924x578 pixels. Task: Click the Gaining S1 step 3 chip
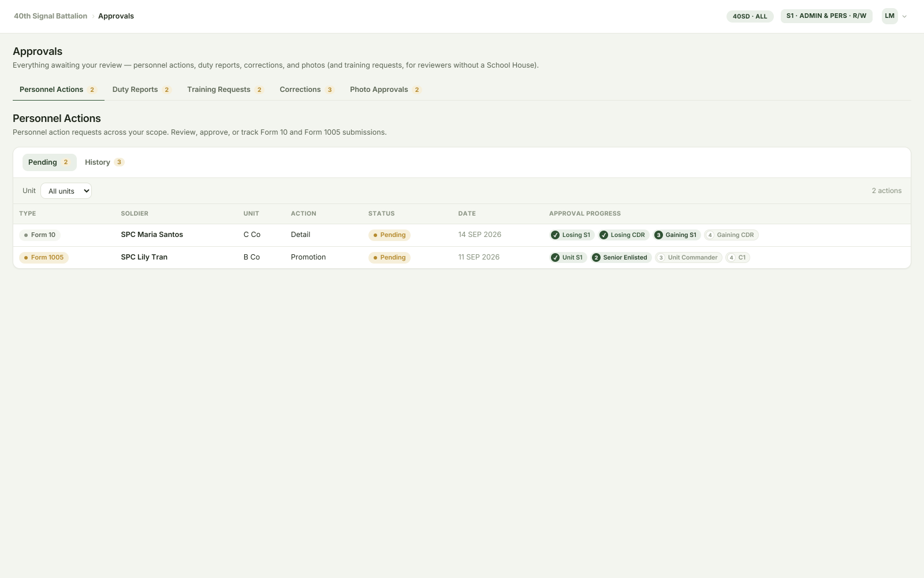676,235
